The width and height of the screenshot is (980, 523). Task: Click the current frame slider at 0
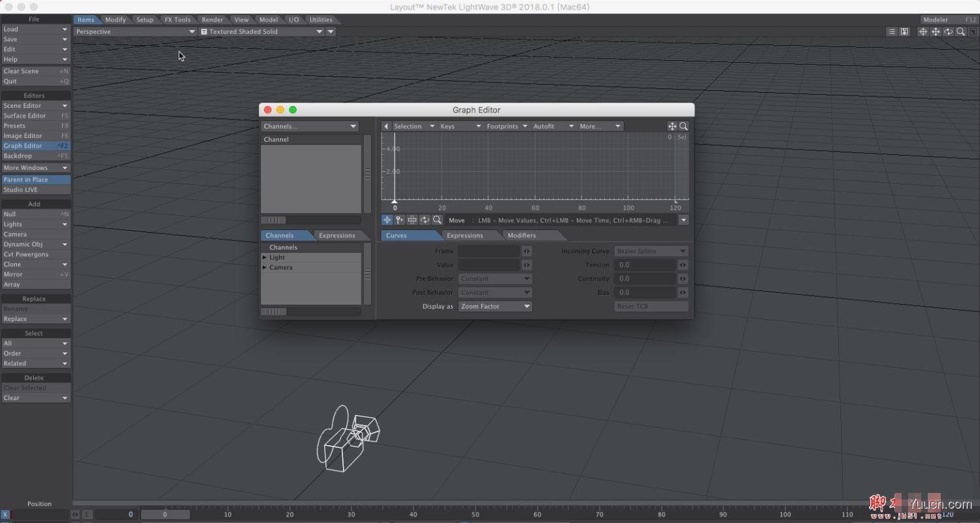click(x=165, y=515)
